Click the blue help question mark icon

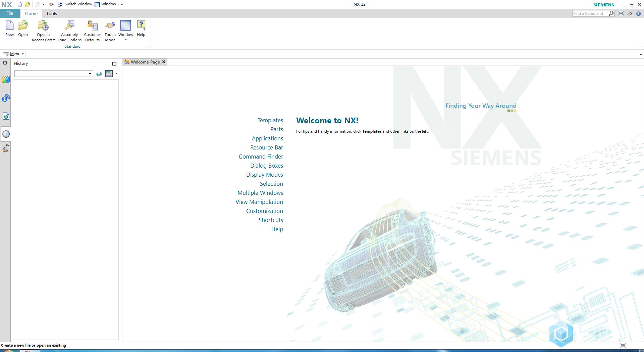(638, 13)
